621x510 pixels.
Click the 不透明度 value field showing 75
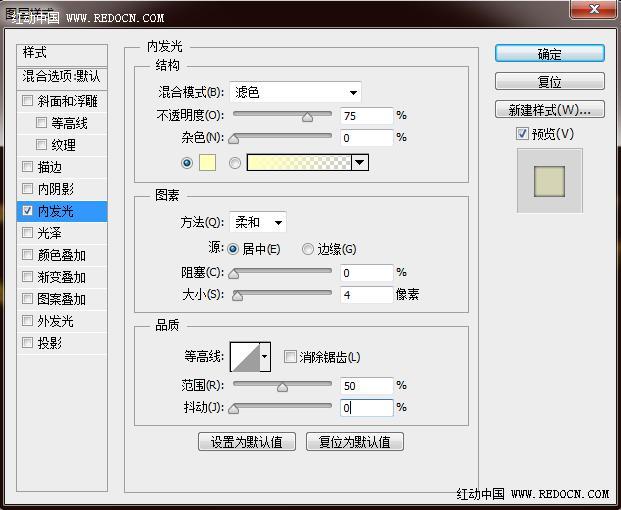[x=367, y=116]
